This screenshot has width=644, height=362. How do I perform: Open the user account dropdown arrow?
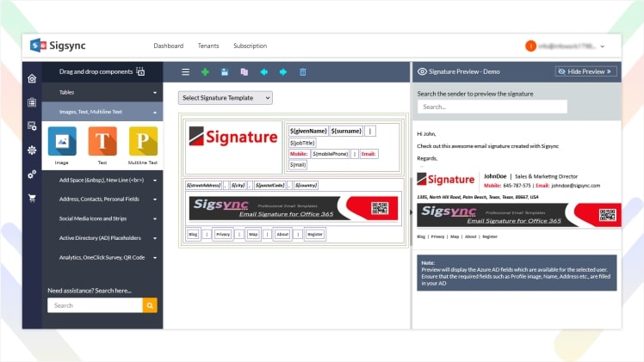click(603, 46)
